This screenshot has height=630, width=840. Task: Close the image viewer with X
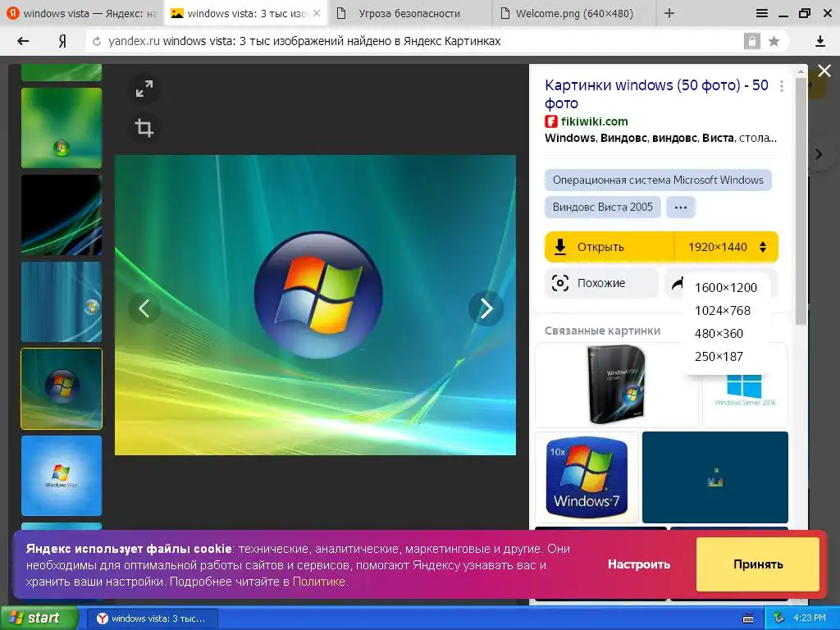pos(824,71)
